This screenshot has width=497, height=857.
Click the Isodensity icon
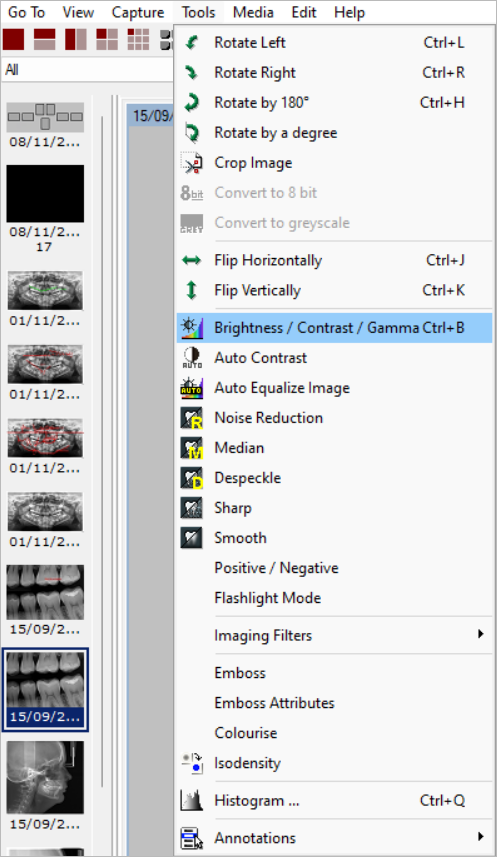[x=191, y=763]
